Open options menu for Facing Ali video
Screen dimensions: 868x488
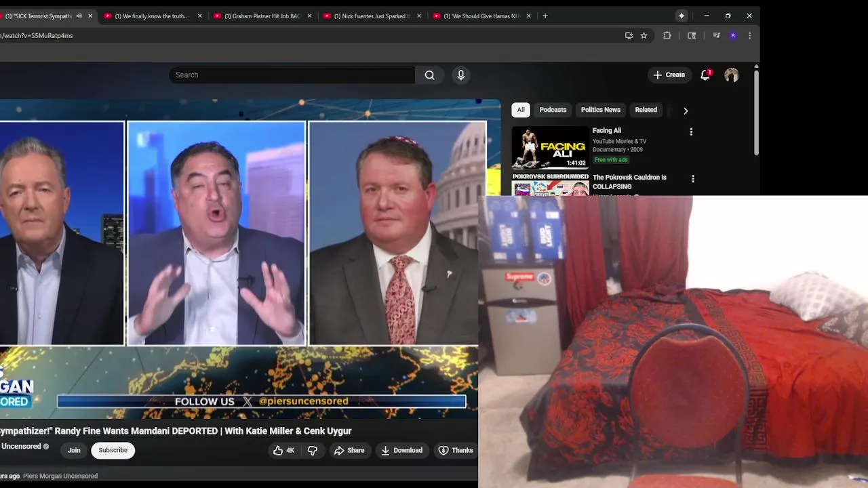tap(691, 132)
